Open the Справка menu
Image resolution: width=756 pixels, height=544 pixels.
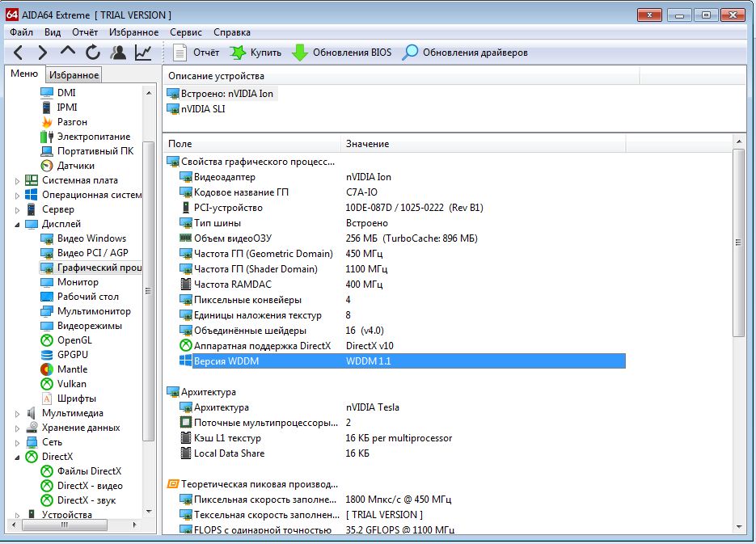click(232, 32)
